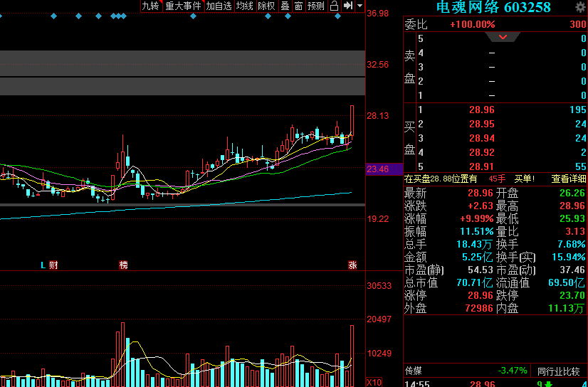Click the 委比 +100.00% value
This screenshot has height=387, width=588.
(473, 25)
